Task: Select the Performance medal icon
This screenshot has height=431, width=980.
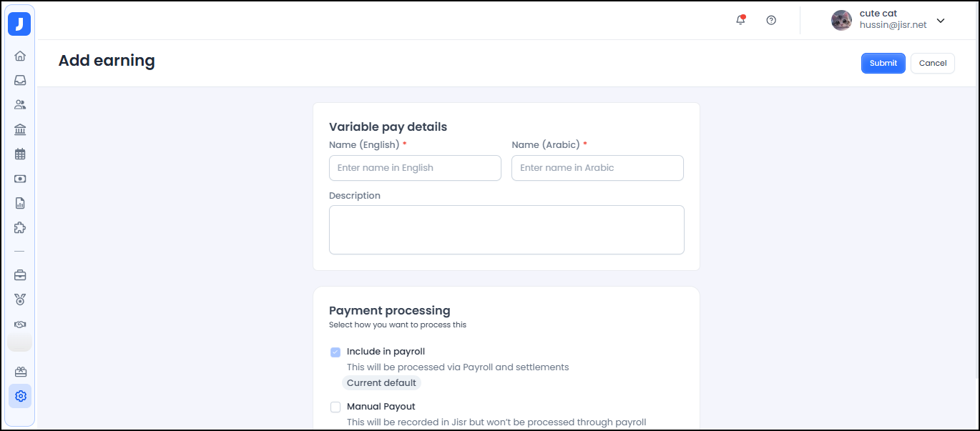Action: click(x=20, y=299)
